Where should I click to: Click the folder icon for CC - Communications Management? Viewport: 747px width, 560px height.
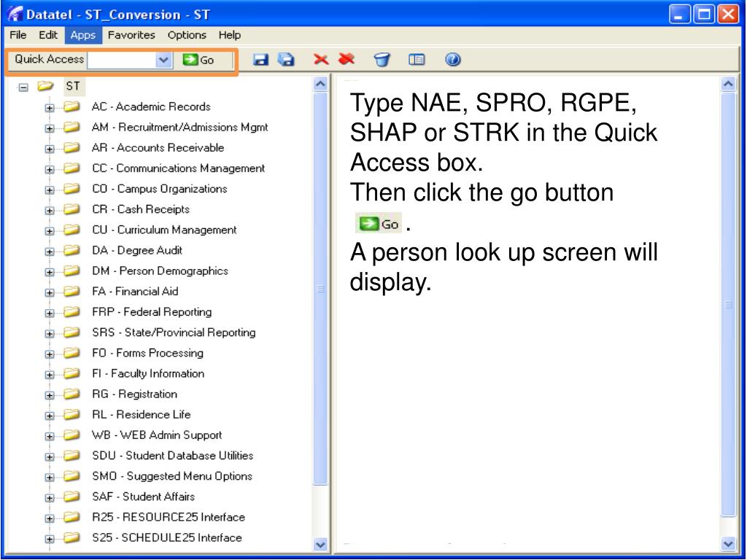[71, 168]
